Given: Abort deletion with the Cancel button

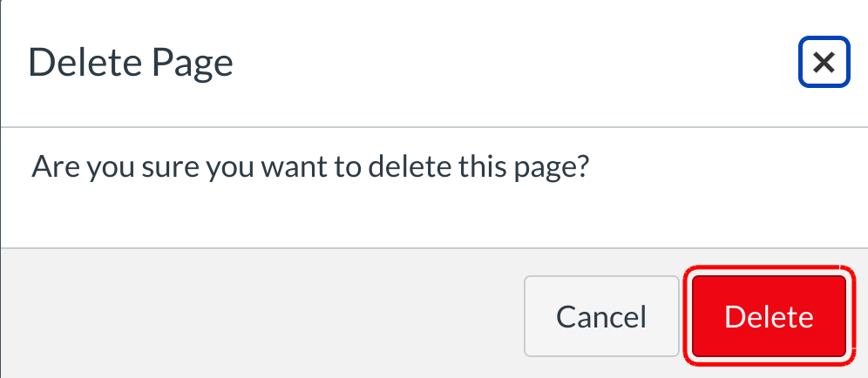Looking at the screenshot, I should (601, 317).
